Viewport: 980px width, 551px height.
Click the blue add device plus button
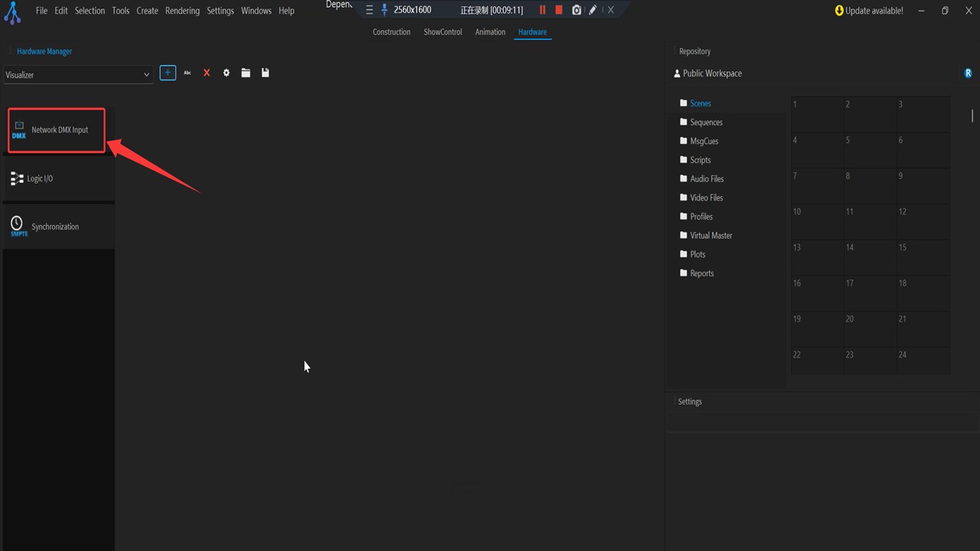point(168,73)
